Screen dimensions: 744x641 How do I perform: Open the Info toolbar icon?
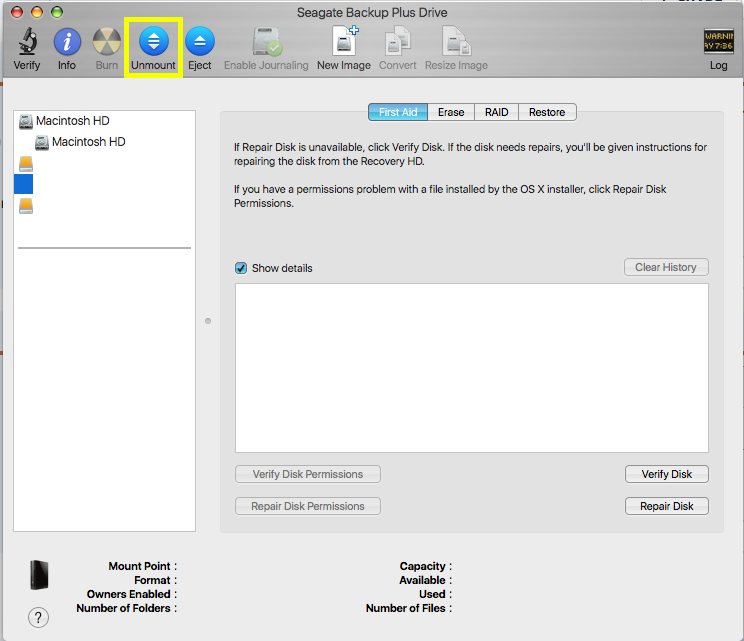[67, 41]
